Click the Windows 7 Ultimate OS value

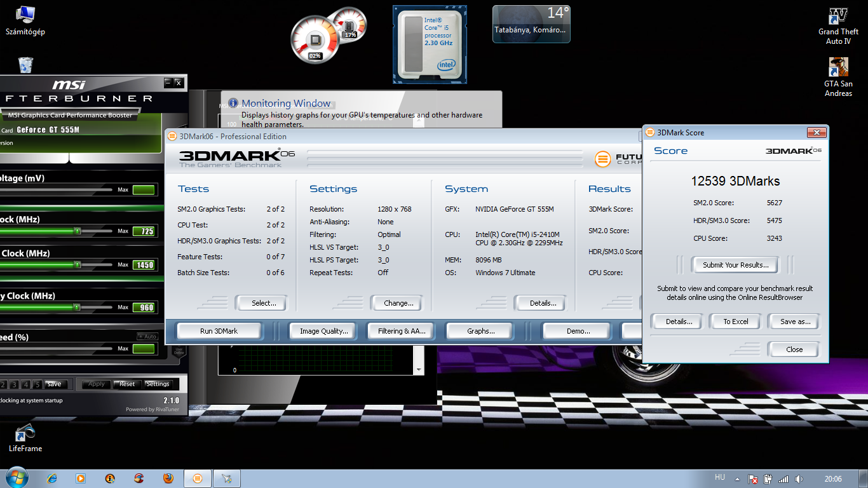pyautogui.click(x=505, y=273)
